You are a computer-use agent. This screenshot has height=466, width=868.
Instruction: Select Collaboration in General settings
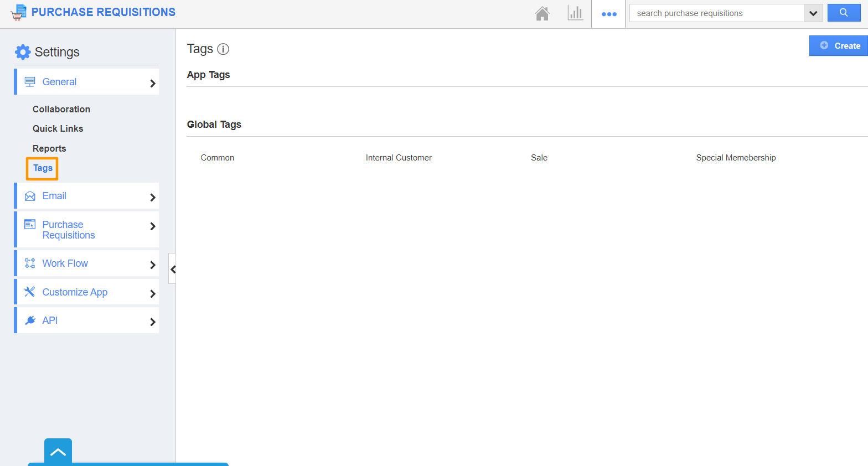coord(61,109)
